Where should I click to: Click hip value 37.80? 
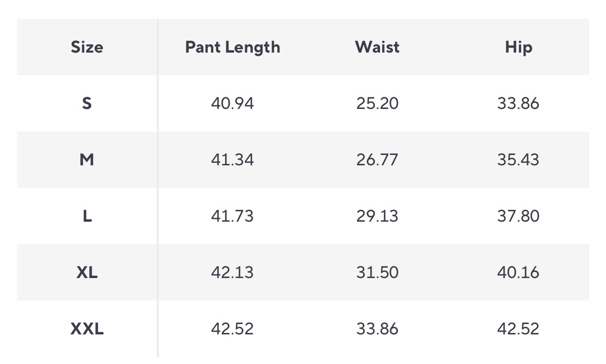[518, 216]
